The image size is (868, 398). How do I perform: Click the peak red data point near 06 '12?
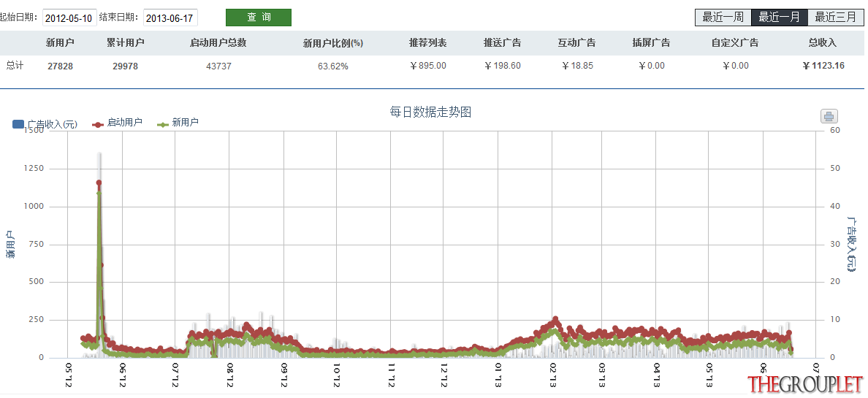pyautogui.click(x=99, y=182)
